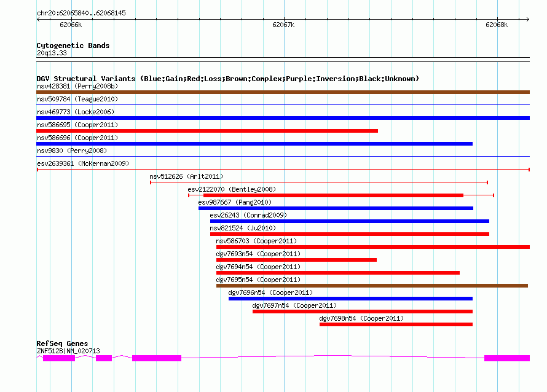Image resolution: width=547 pixels, height=392 pixels.
Task: Open the dgv7694n54 (Cooper2011) label
Action: tap(258, 267)
